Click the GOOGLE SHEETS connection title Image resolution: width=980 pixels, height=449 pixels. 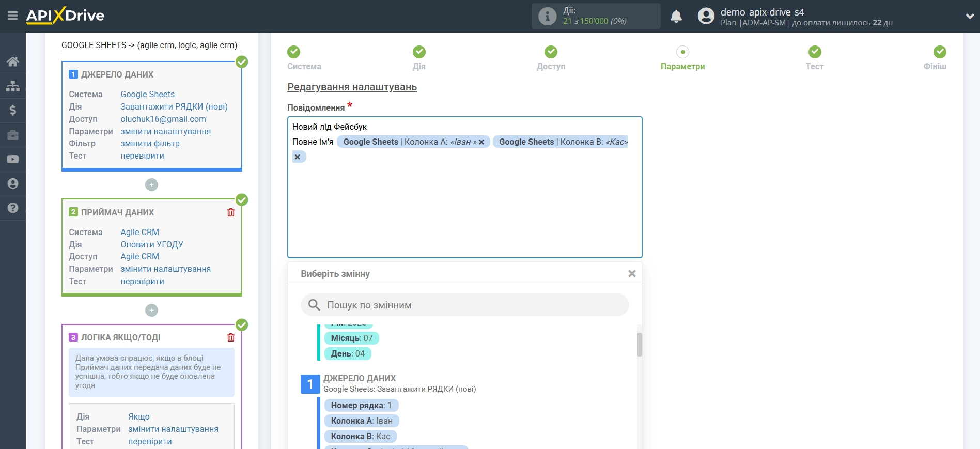pyautogui.click(x=149, y=45)
